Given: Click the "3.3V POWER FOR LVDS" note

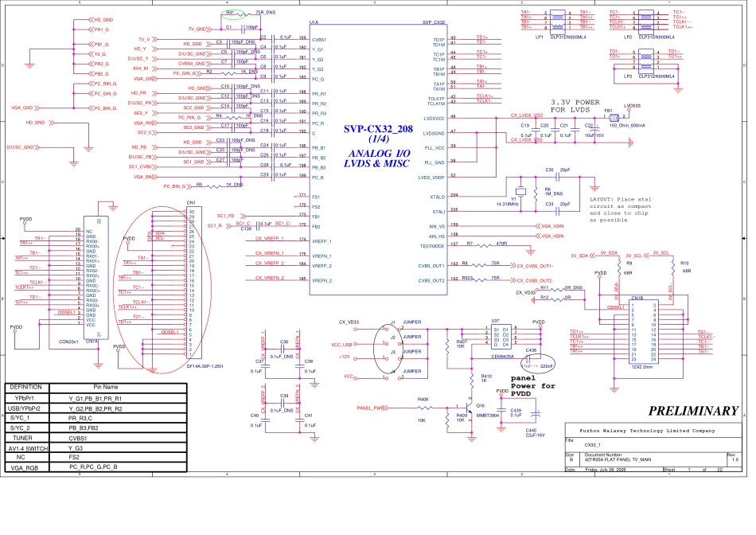Looking at the screenshot, I should pyautogui.click(x=575, y=106).
